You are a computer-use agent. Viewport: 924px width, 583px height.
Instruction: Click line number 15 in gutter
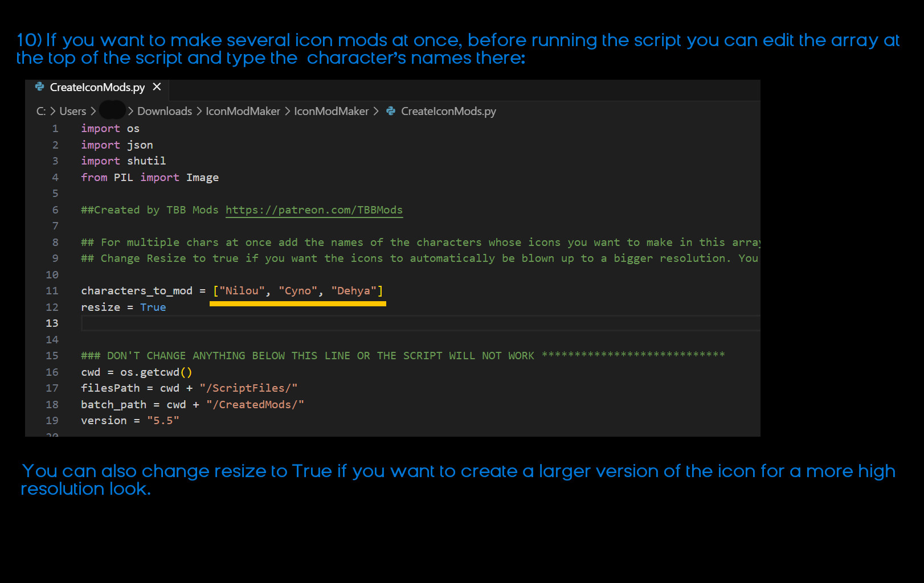tap(52, 356)
